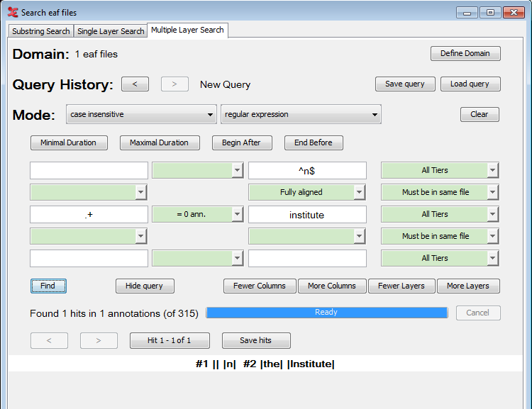Click the Save hits button
This screenshot has width=532, height=409.
pyautogui.click(x=256, y=340)
